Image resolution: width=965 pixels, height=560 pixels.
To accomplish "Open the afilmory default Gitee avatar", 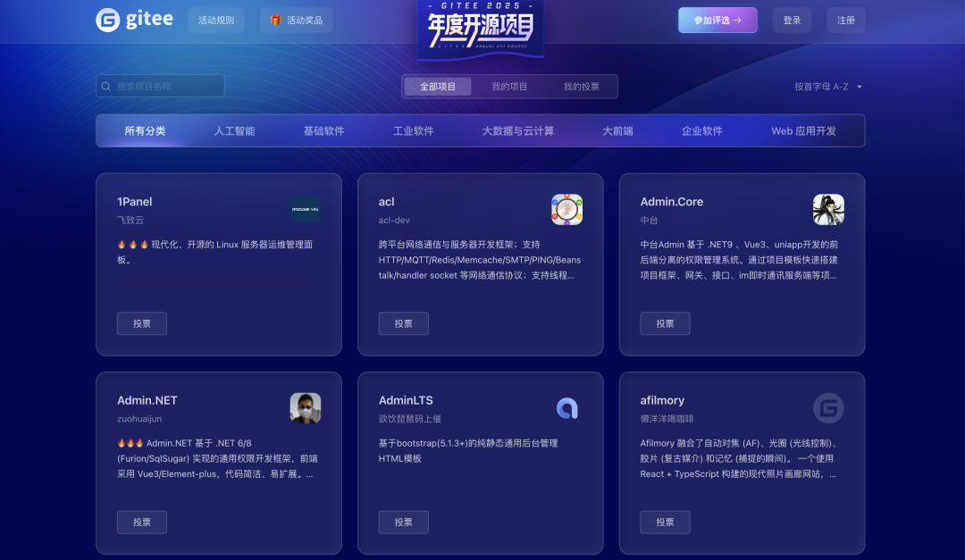I will (x=828, y=408).
